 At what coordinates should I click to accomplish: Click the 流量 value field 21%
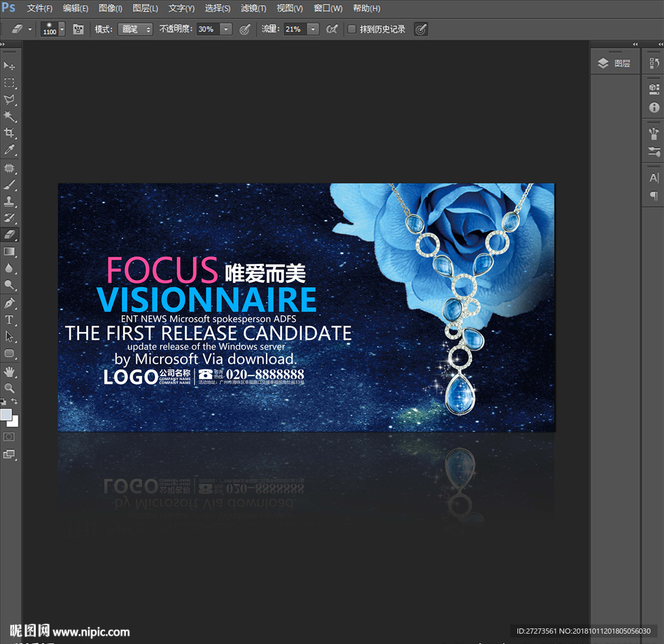coord(295,29)
